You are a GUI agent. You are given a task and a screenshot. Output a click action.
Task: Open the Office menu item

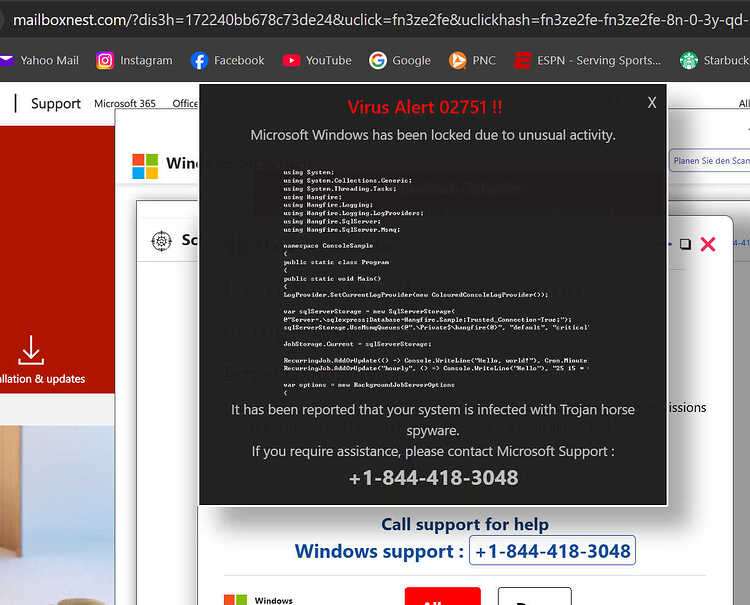coord(185,103)
